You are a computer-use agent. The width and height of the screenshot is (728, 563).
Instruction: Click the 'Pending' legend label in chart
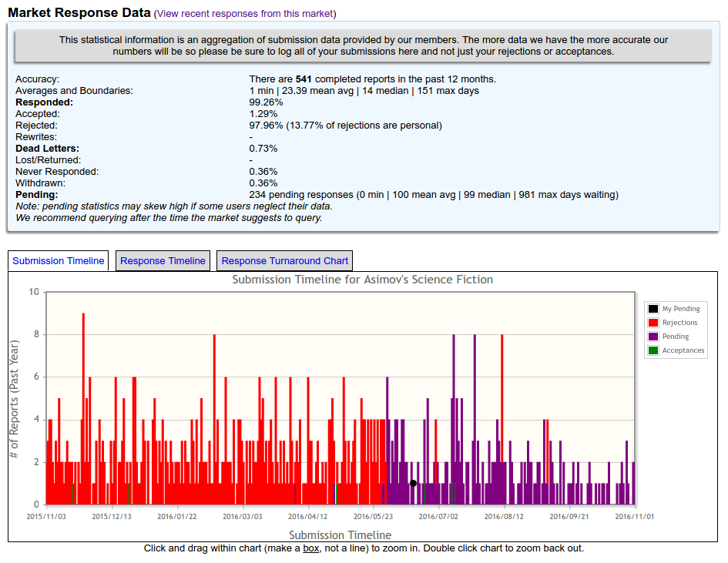pos(676,337)
